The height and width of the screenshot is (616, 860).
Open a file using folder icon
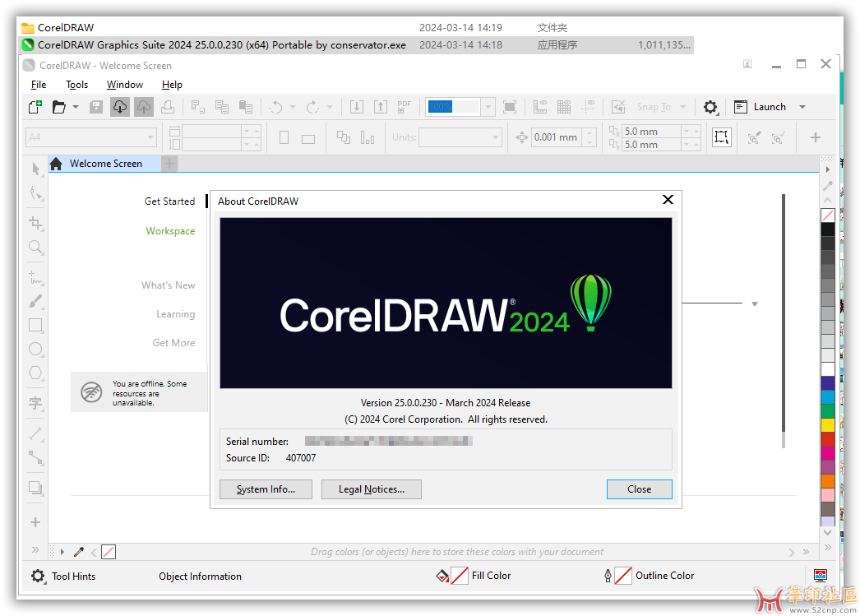tap(58, 107)
